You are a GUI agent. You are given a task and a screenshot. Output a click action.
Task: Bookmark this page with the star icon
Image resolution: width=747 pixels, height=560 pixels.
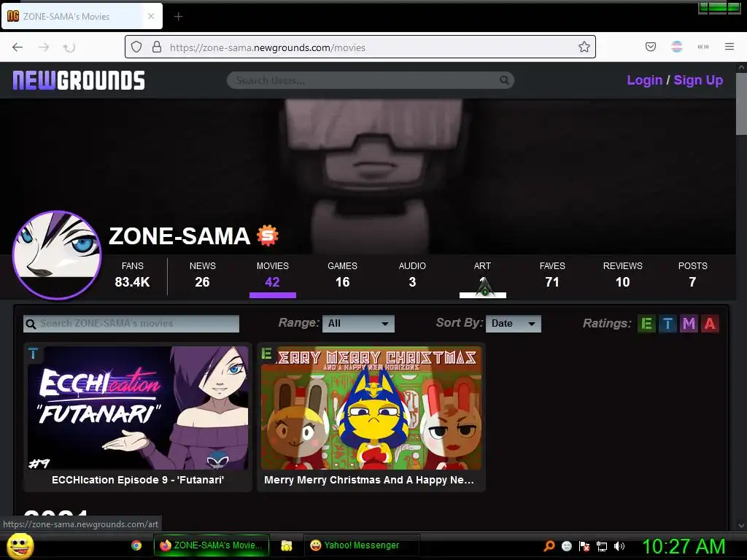pyautogui.click(x=584, y=47)
